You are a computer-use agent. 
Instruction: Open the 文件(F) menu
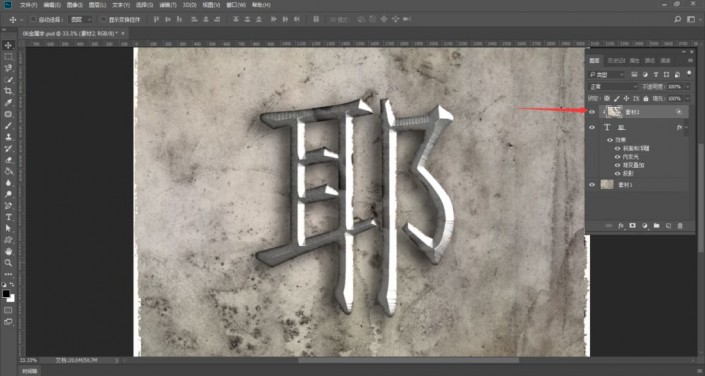(28, 5)
